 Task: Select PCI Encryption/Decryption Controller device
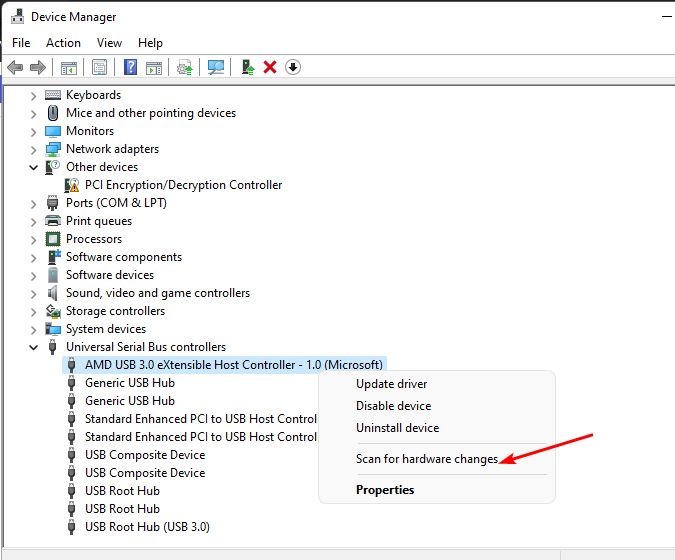click(183, 185)
